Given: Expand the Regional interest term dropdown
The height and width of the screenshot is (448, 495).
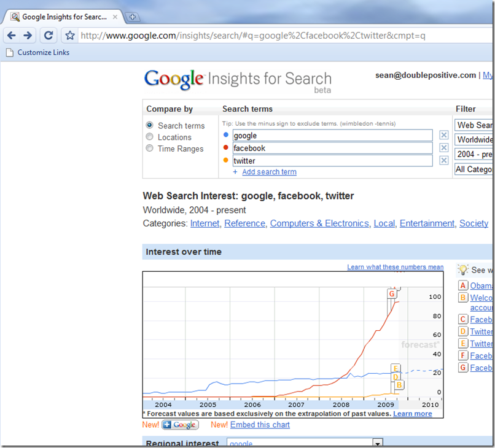Looking at the screenshot, I should coord(378,442).
